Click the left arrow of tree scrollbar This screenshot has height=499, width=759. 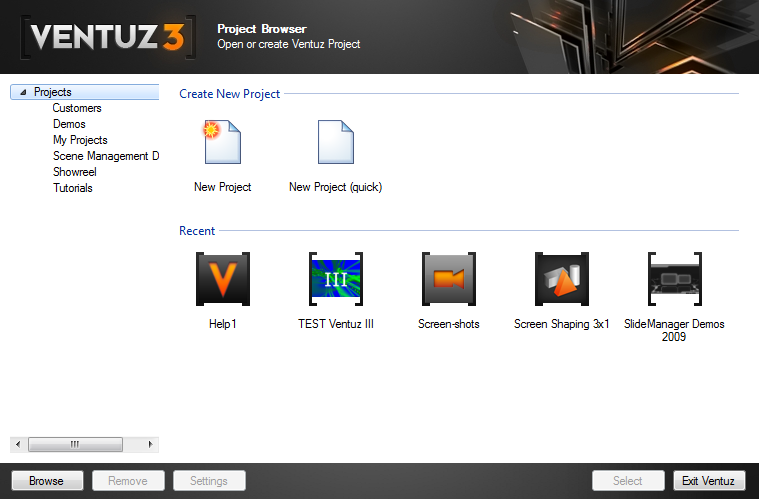tap(17, 444)
